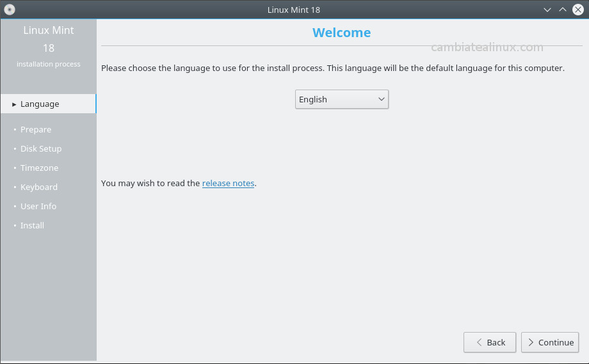589x364 pixels.
Task: Open the English language dropdown
Action: [342, 99]
